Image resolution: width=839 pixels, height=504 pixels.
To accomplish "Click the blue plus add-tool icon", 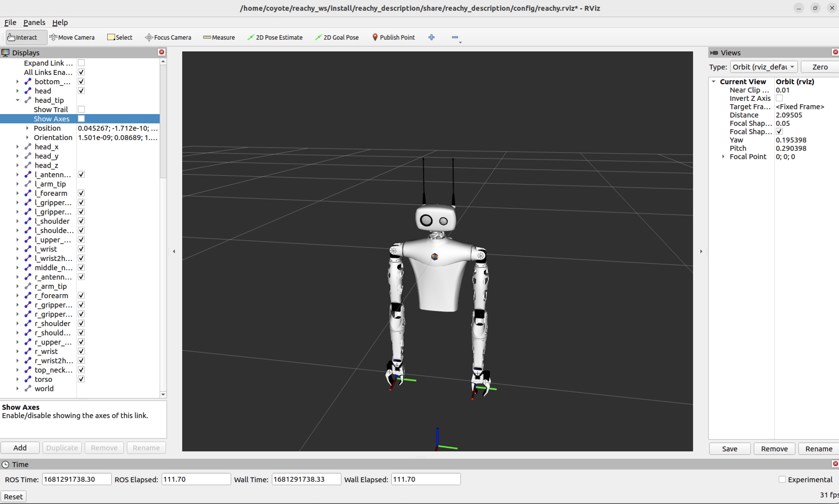I will click(431, 37).
